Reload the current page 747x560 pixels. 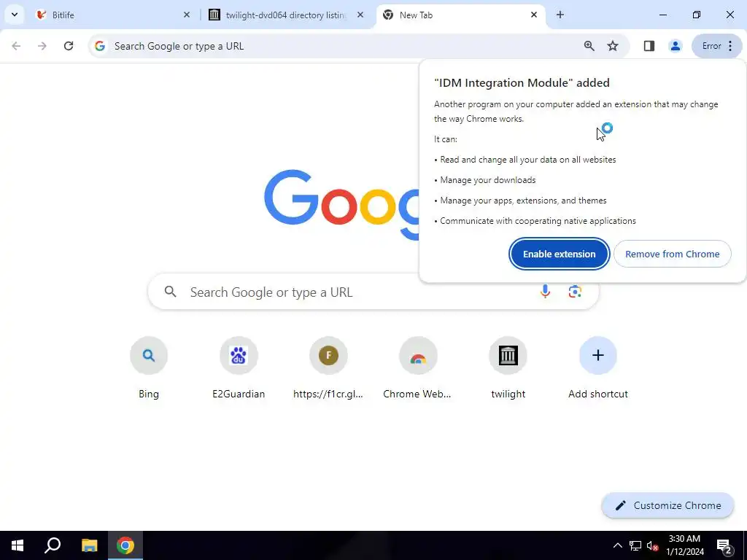[69, 46]
